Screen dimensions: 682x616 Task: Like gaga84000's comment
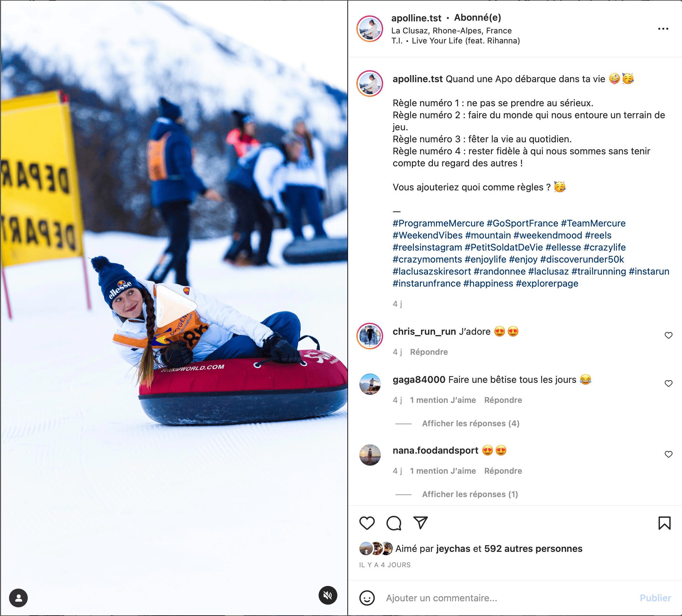tap(669, 383)
